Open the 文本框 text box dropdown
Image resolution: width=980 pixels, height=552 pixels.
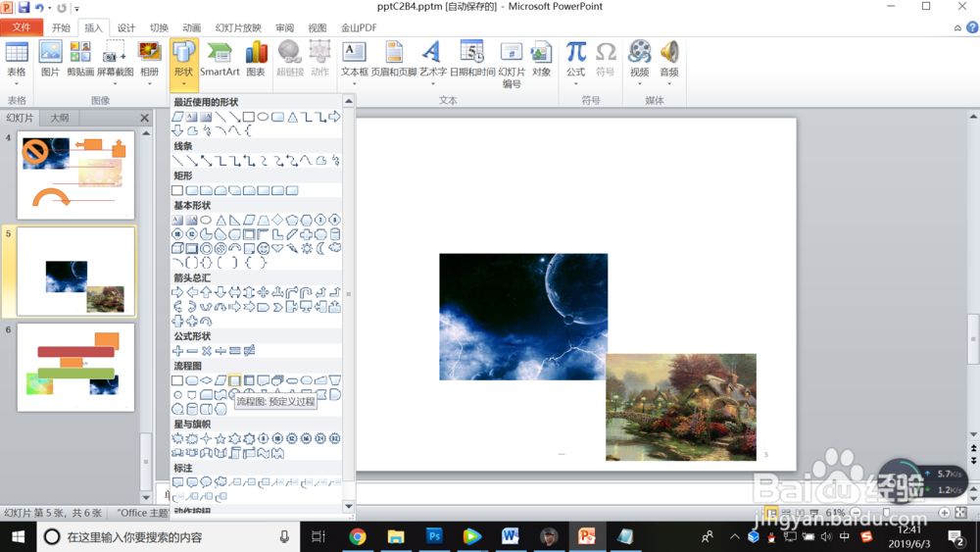click(x=354, y=83)
